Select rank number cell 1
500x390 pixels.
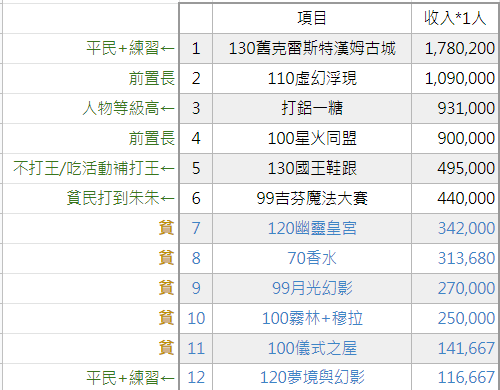tap(196, 48)
